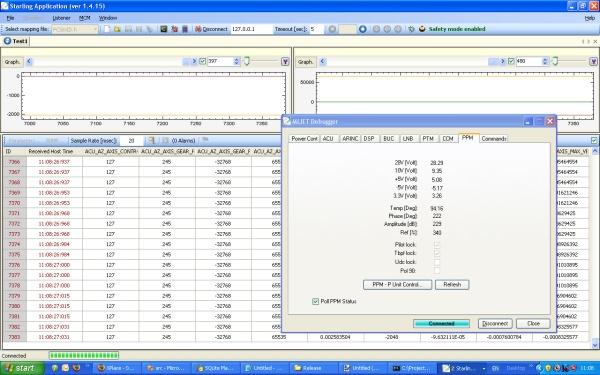Switch to the Commands tab in Debugger
600x375 pixels.
[x=494, y=139]
